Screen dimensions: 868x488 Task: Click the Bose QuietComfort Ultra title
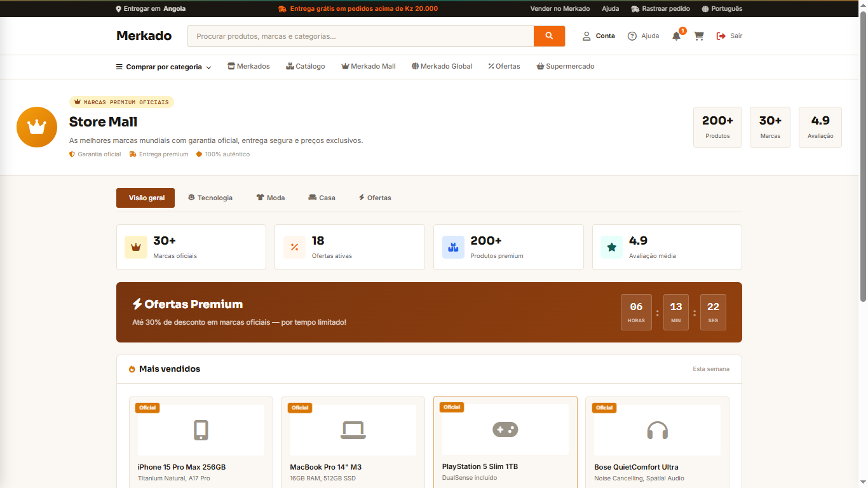click(636, 467)
